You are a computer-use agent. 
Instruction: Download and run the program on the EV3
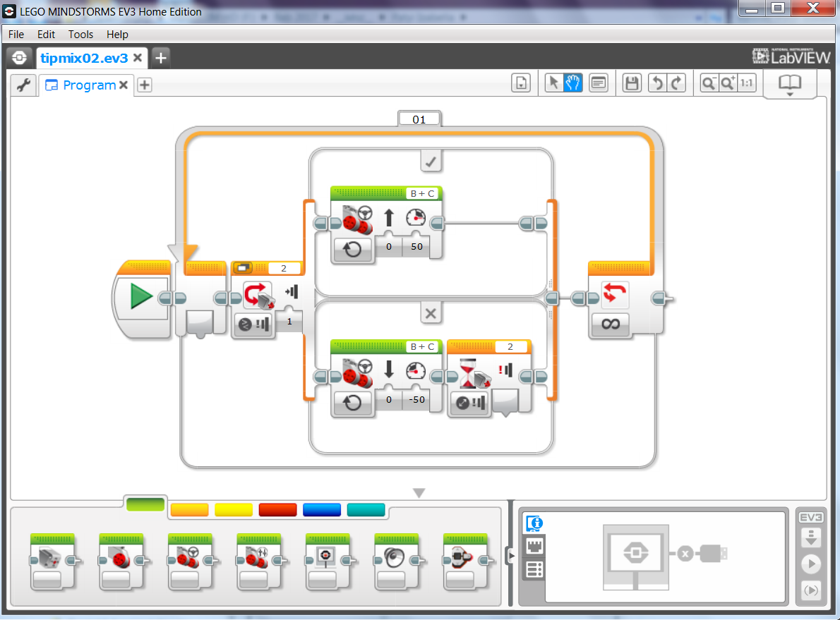click(x=811, y=564)
